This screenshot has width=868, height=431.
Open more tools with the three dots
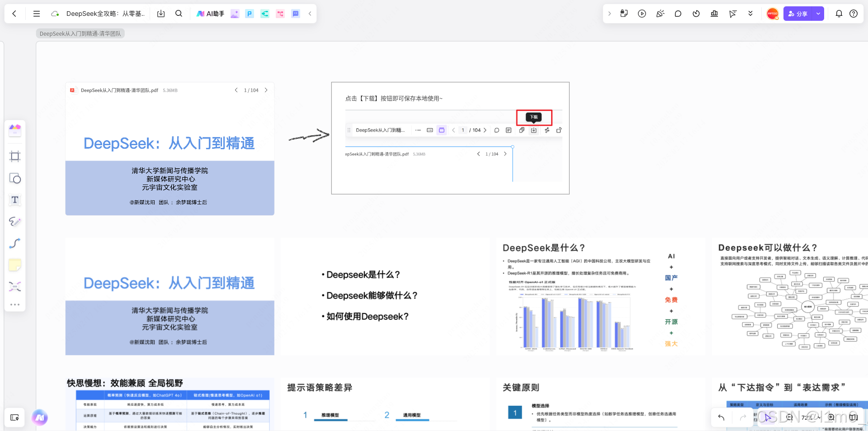(15, 304)
